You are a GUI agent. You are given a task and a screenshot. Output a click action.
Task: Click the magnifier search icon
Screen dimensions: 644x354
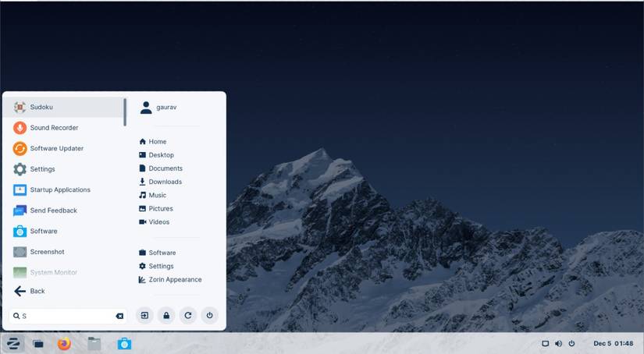(16, 316)
